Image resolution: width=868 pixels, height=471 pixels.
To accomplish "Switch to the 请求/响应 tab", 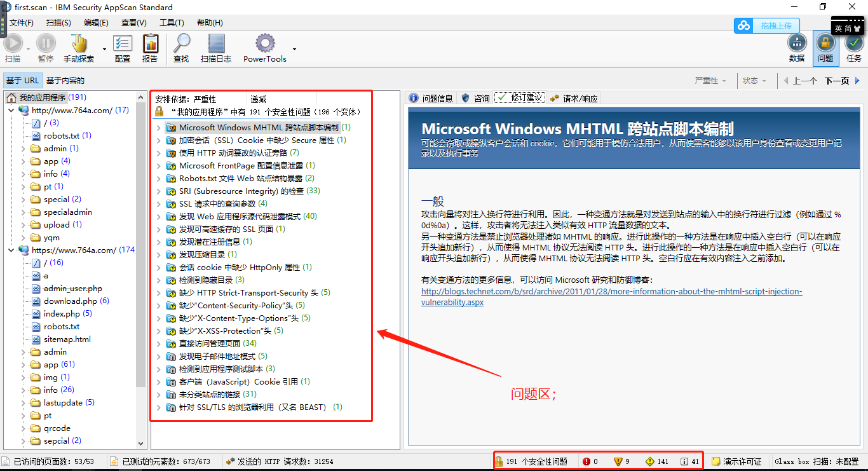I will (x=574, y=98).
